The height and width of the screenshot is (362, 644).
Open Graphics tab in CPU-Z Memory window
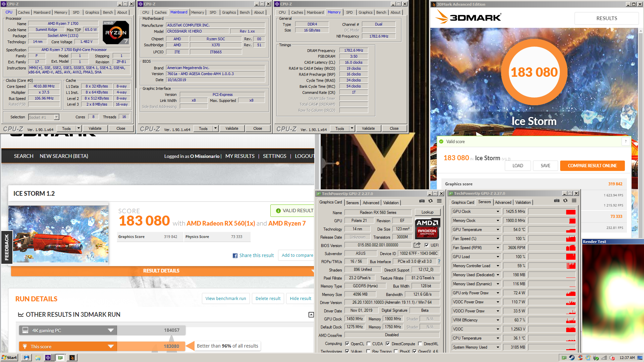pyautogui.click(x=365, y=12)
